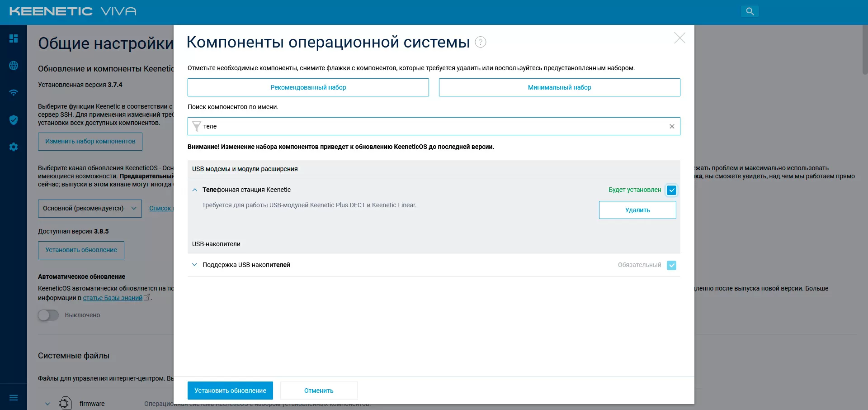
Task: Close the components dialog
Action: click(x=679, y=38)
